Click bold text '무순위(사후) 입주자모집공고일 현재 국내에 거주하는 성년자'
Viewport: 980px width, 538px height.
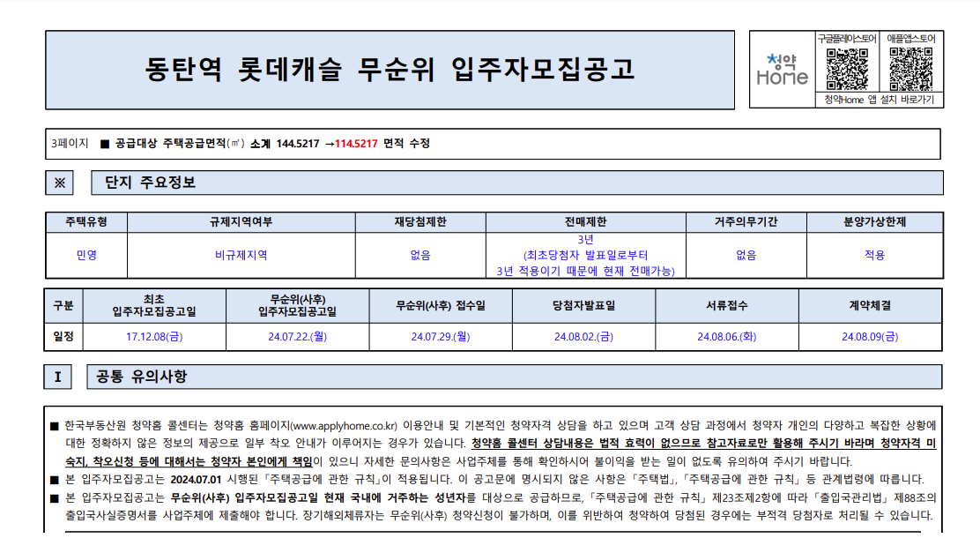coord(318,498)
